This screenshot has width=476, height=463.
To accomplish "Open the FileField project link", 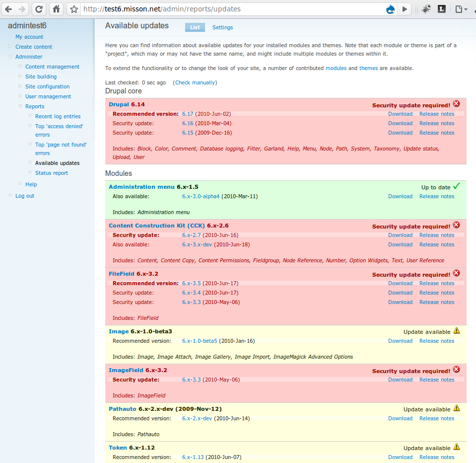I will coord(122,274).
